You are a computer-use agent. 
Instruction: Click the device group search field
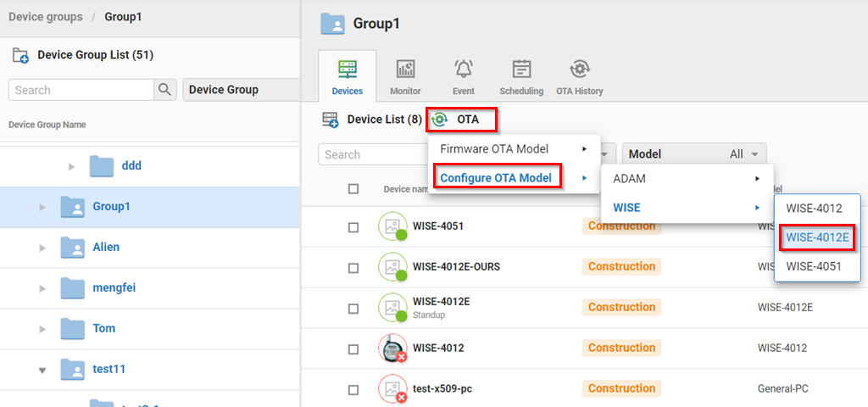(x=81, y=90)
